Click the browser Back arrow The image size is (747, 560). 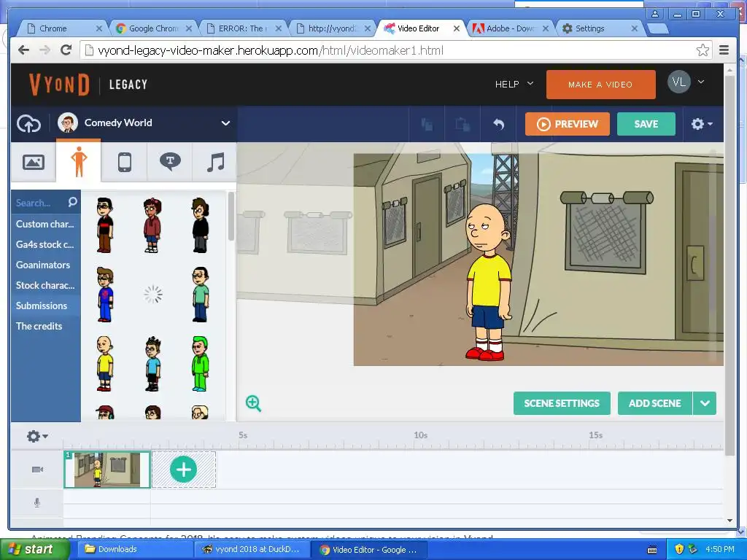[23, 50]
